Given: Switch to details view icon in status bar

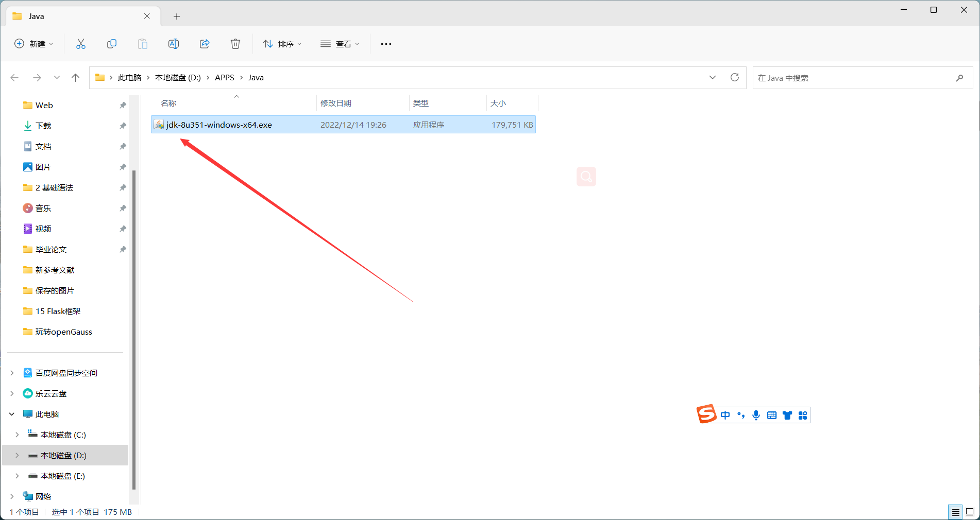Looking at the screenshot, I should [955, 512].
